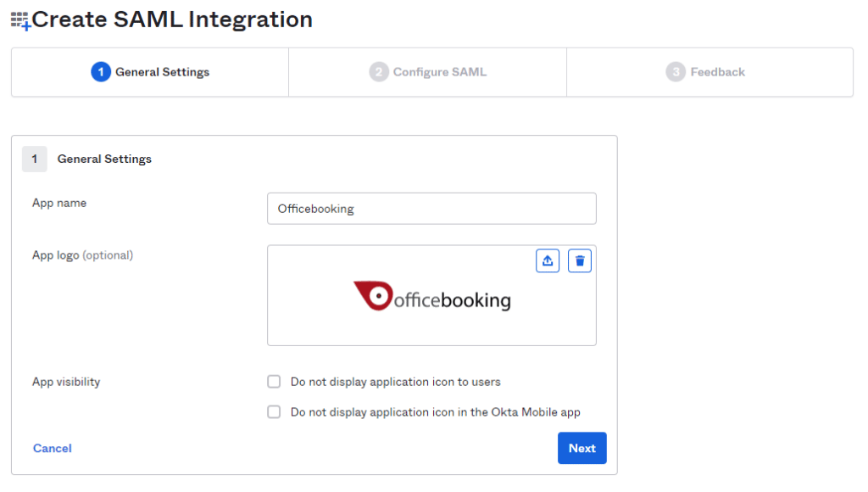The height and width of the screenshot is (492, 868).
Task: Click the officebooking logo preview image
Action: 432,296
